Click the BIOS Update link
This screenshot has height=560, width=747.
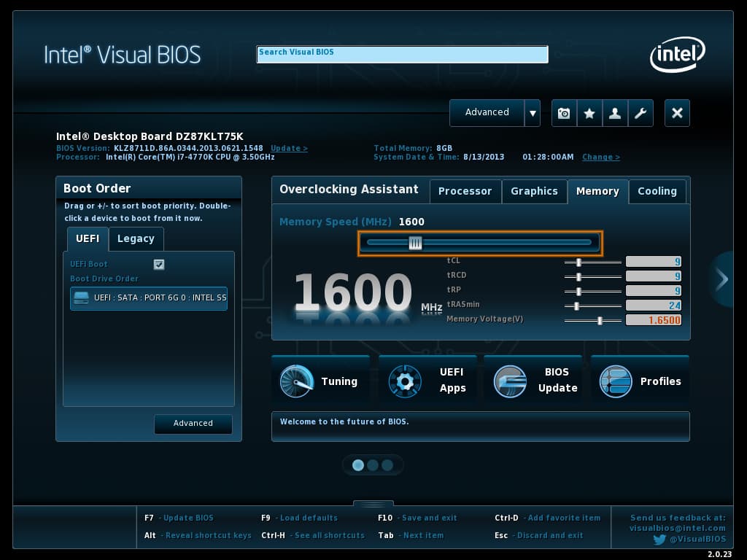coord(289,148)
